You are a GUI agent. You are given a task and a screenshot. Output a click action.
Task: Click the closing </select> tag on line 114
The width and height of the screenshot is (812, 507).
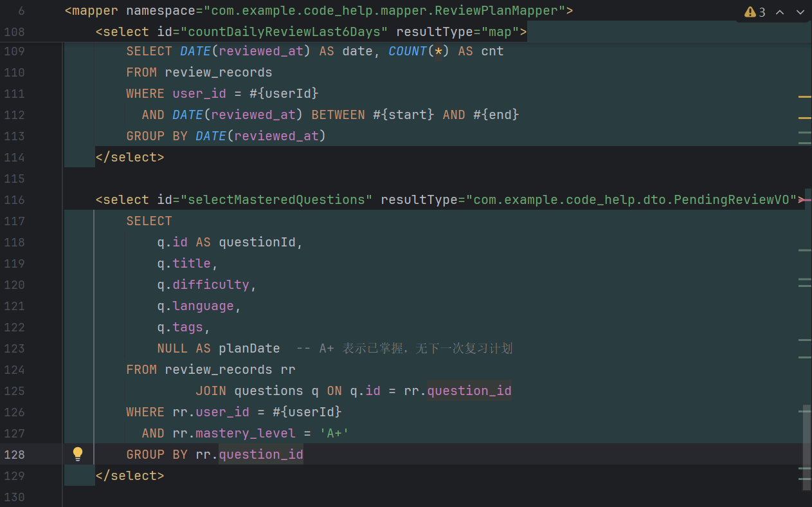tap(130, 158)
